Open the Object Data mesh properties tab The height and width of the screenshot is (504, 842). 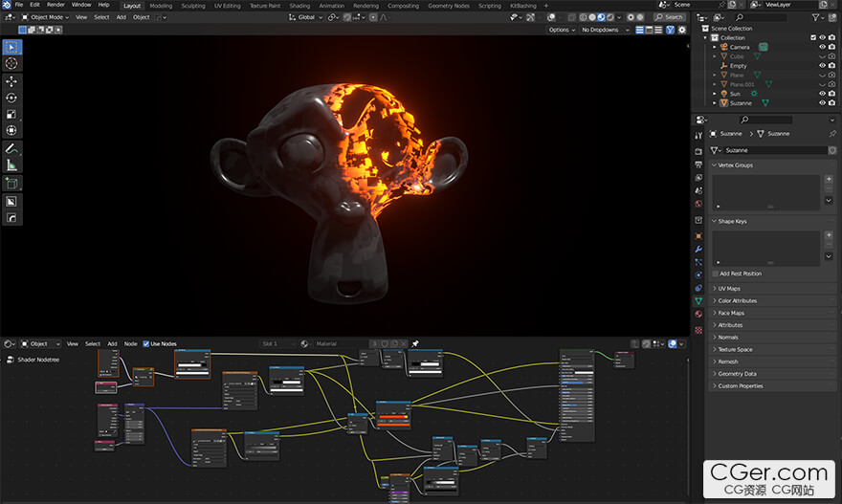pos(698,301)
